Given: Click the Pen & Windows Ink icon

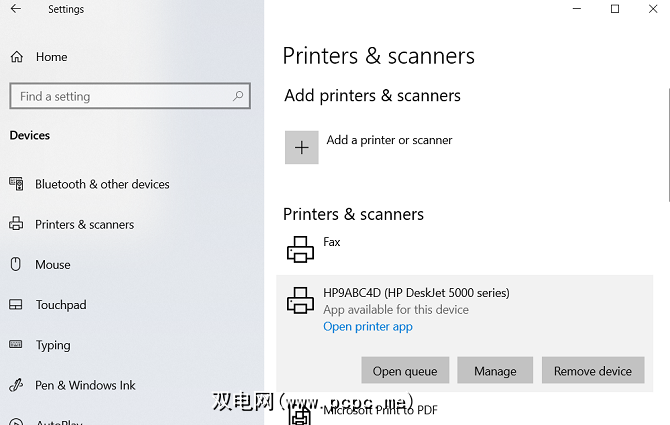Looking at the screenshot, I should point(16,385).
